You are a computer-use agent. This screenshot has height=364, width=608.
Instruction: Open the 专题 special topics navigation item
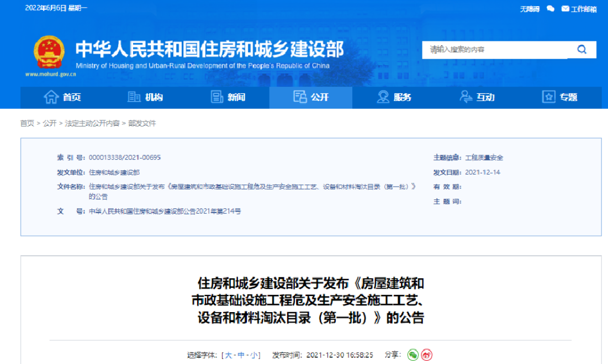(x=559, y=97)
